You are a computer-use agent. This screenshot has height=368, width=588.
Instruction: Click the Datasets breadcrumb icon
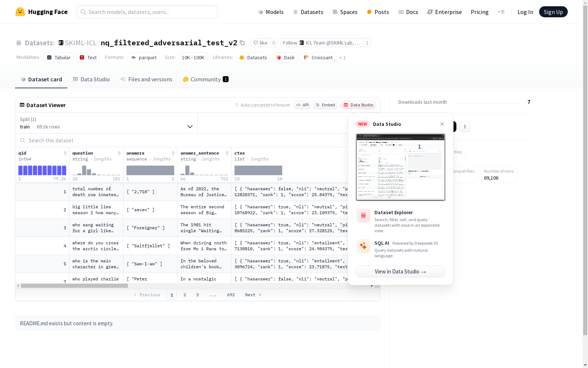[x=19, y=43]
